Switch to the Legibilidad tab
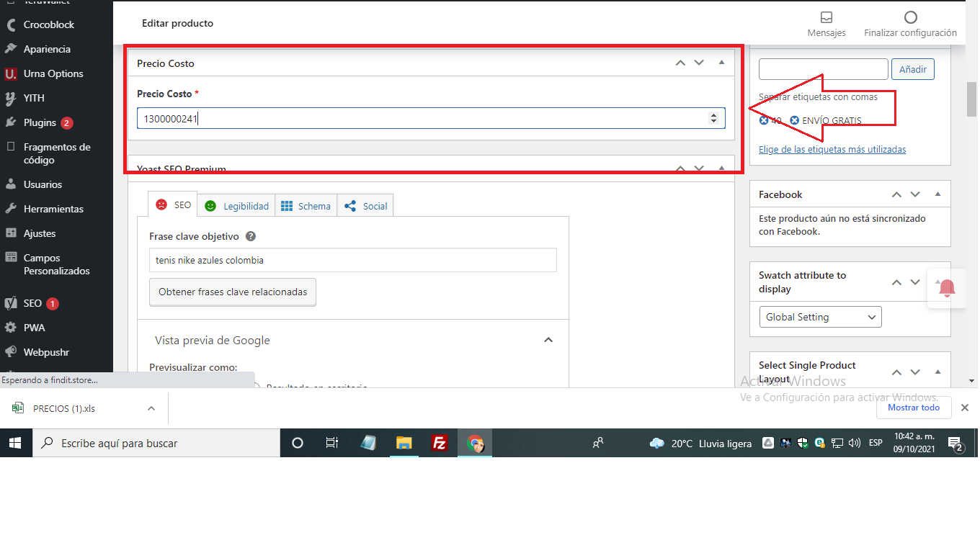Viewport: 980px width, 553px height. (x=236, y=206)
